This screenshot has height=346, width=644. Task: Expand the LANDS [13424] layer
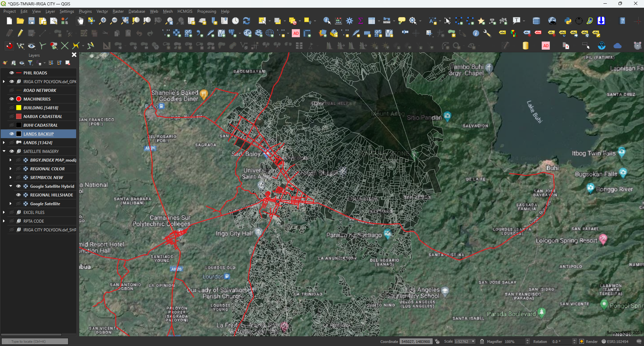tap(4, 142)
